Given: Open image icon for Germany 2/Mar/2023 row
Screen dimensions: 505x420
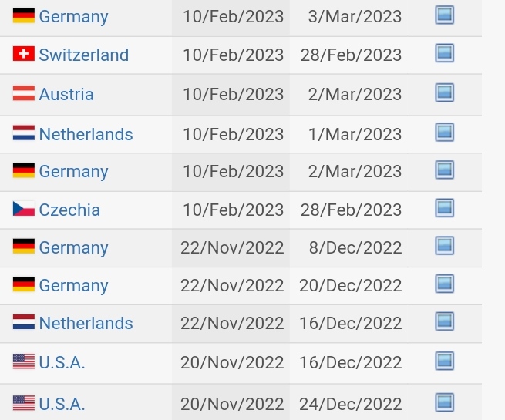Looking at the screenshot, I should (x=444, y=170).
